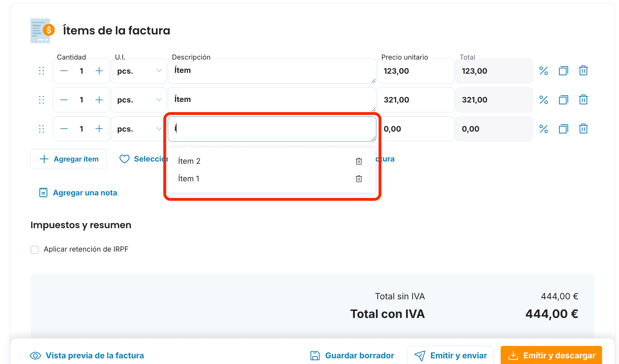
Task: Delete the 321,00 item row
Action: pyautogui.click(x=583, y=100)
